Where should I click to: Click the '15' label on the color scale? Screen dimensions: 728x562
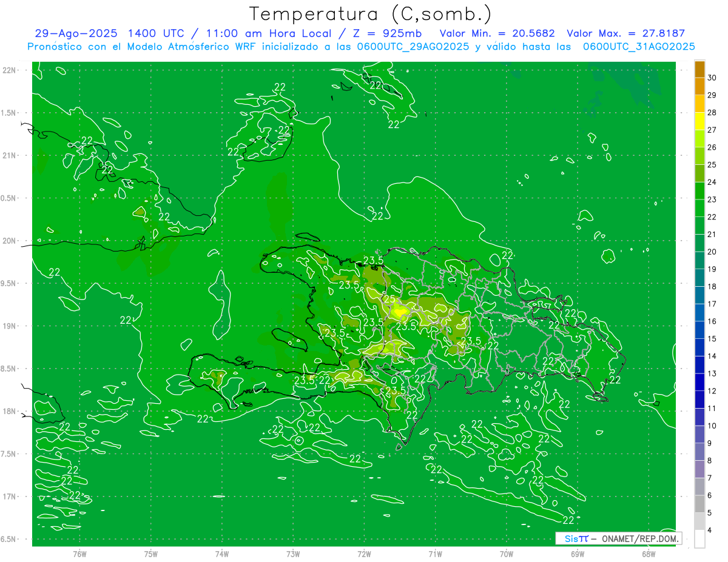pos(712,338)
